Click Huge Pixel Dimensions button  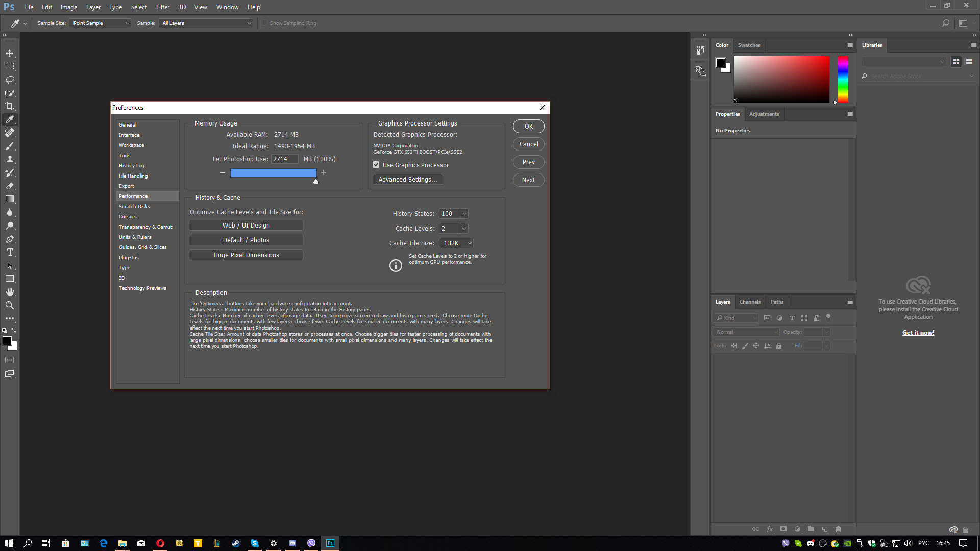pyautogui.click(x=246, y=255)
